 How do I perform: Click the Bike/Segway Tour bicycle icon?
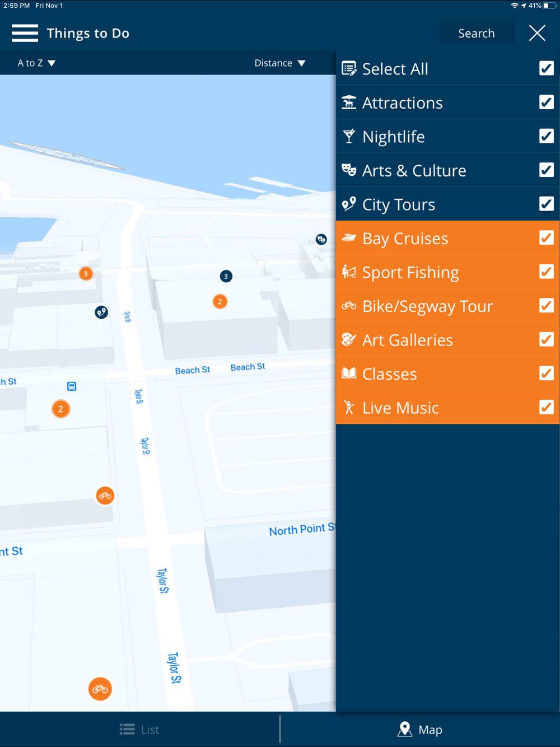click(x=349, y=306)
